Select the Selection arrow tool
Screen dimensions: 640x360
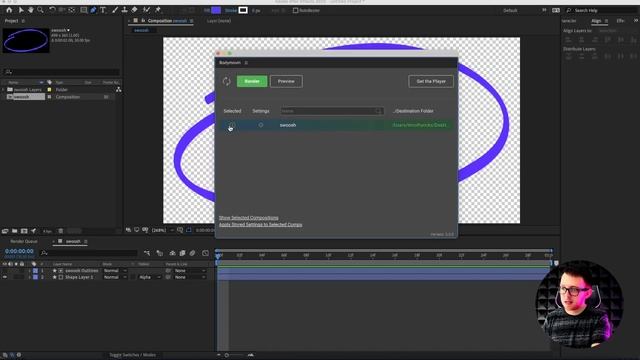click(x=21, y=10)
